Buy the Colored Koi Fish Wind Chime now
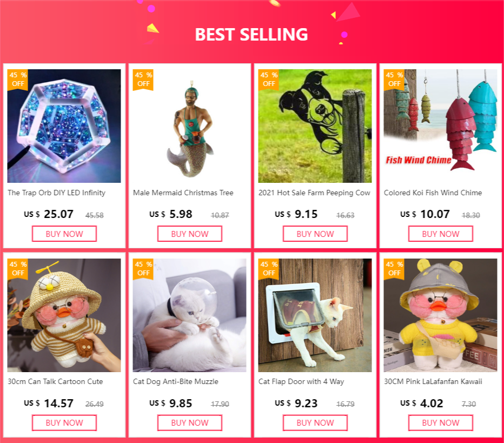Image resolution: width=504 pixels, height=443 pixels. 440,234
